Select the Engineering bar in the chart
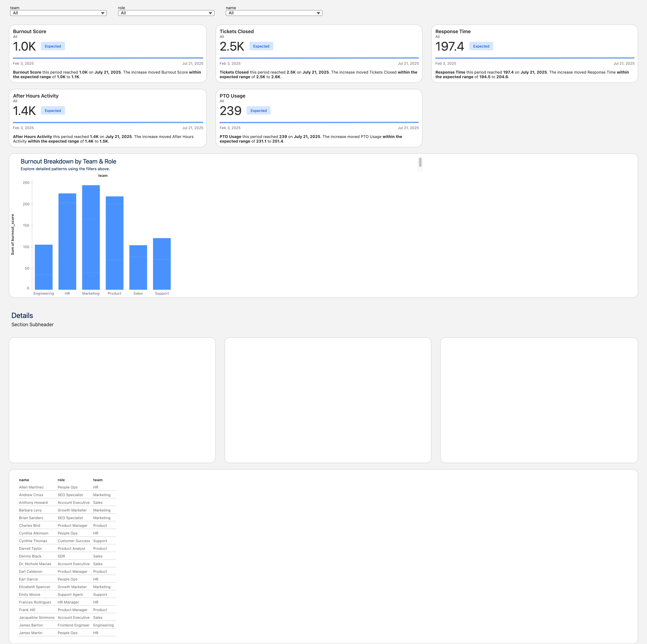The width and height of the screenshot is (647, 644). click(x=44, y=267)
